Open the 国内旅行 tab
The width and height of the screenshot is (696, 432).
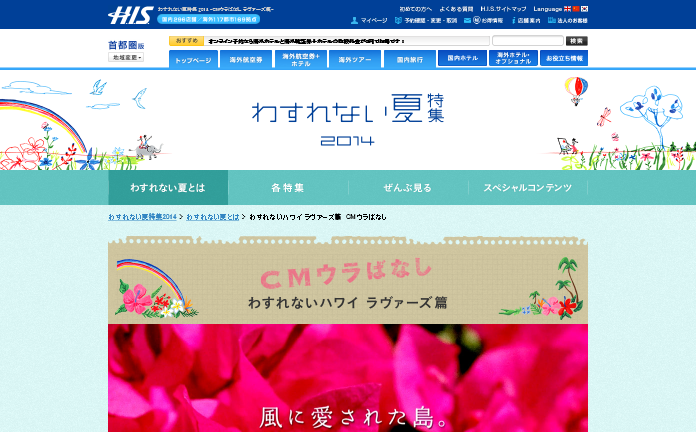(x=410, y=60)
